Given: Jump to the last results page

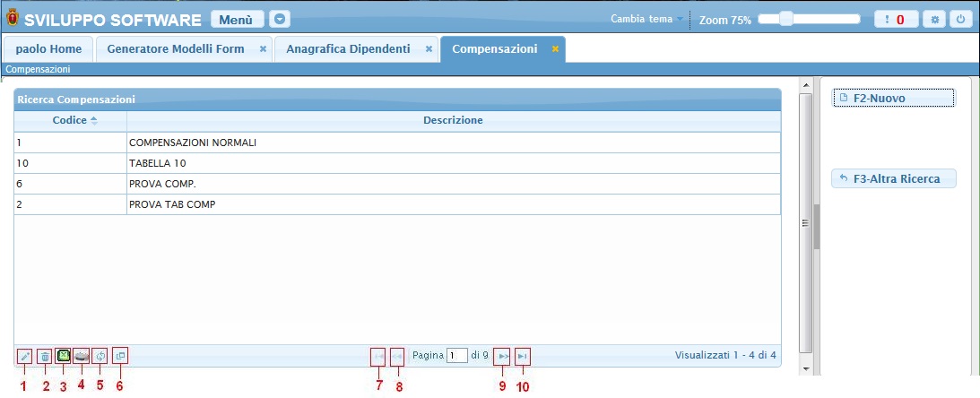Looking at the screenshot, I should [523, 356].
